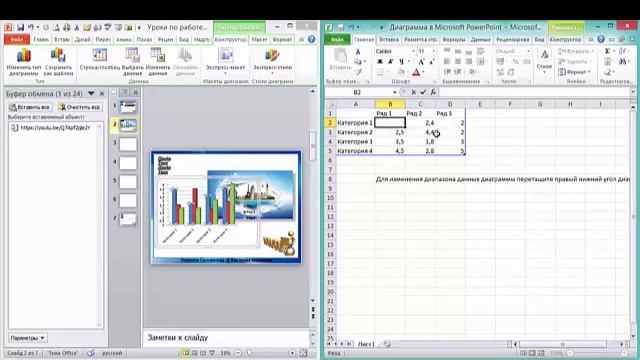Image resolution: width=640 pixels, height=360 pixels.
Task: Click Bold (Ж) in Excel ribbon
Action: tap(380, 62)
